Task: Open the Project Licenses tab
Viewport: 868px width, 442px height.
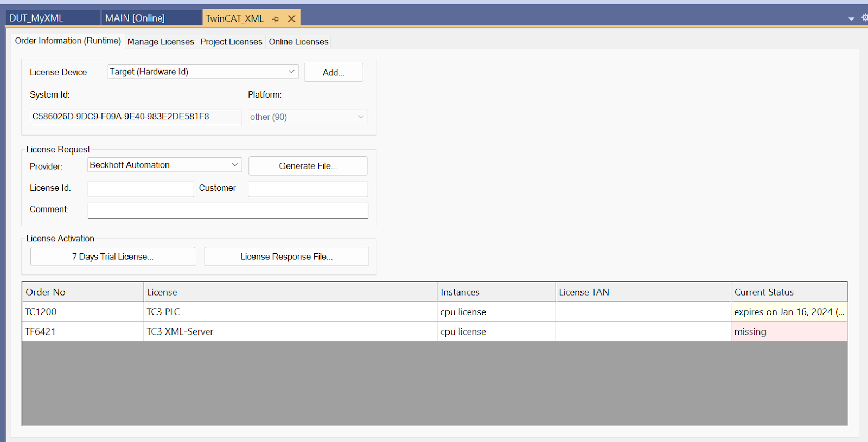Action: point(231,42)
